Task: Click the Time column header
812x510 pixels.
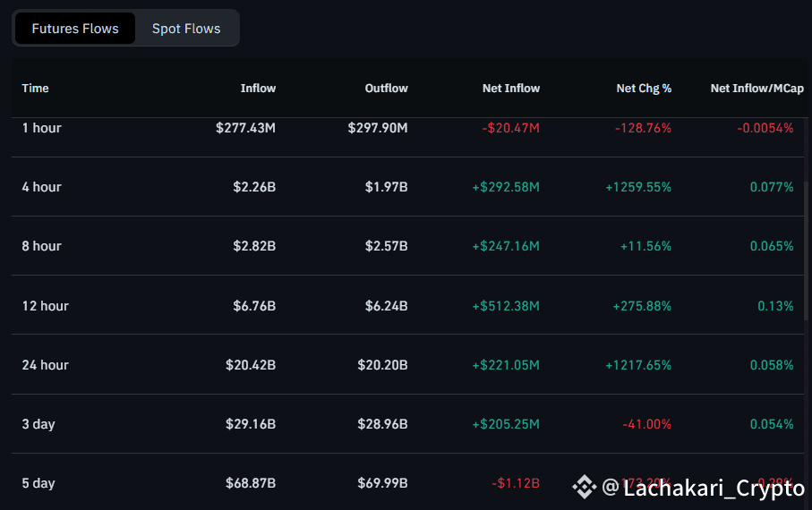Action: point(36,89)
